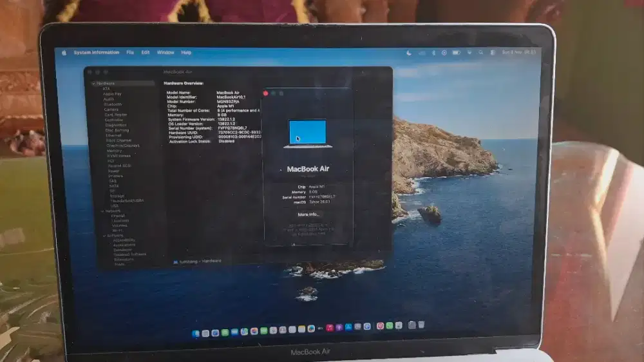Select Card Reader in the sidebar
644x362 pixels.
click(x=116, y=115)
